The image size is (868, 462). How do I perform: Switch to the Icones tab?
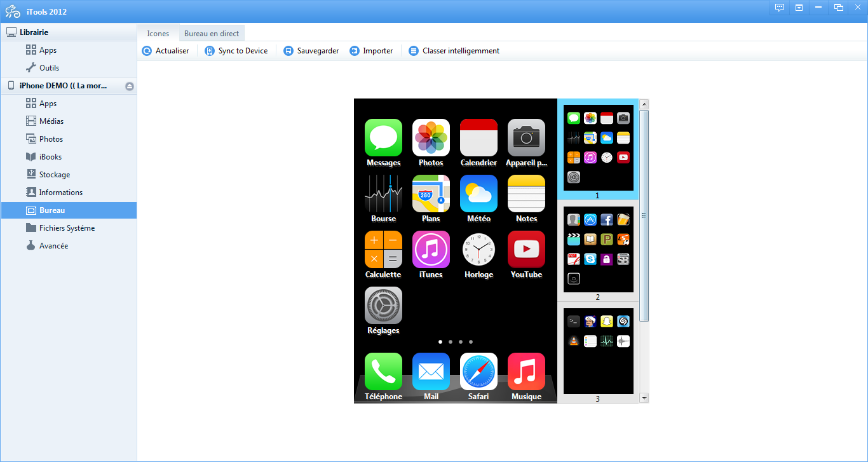coord(158,34)
